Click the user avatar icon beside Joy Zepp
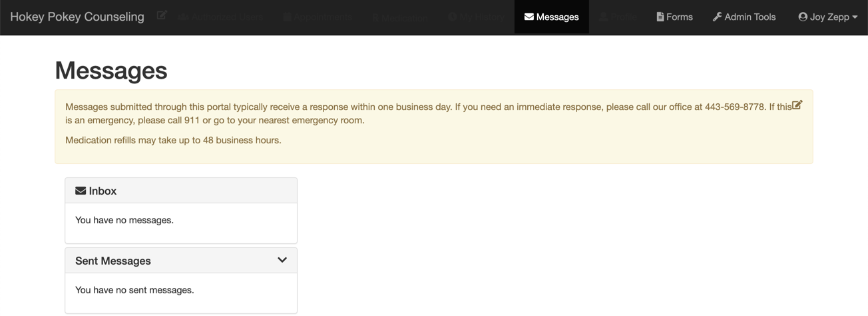 click(803, 17)
